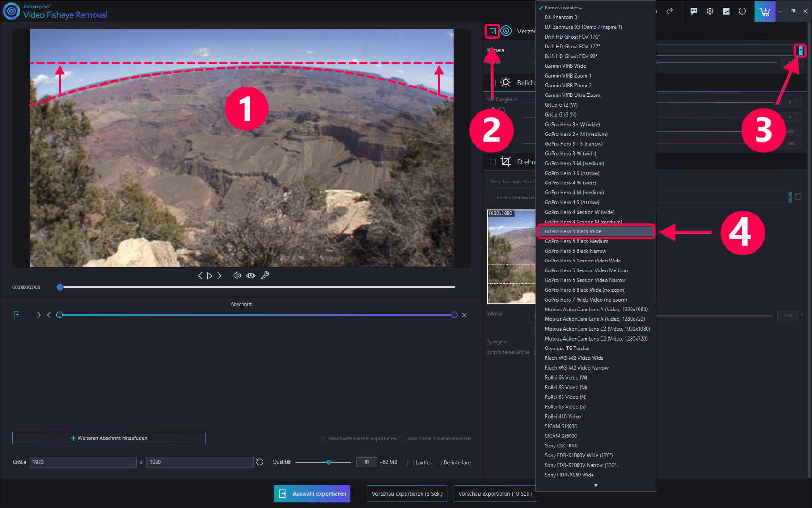Click the Ashampoo logo icon
The width and height of the screenshot is (812, 508).
[x=11, y=11]
